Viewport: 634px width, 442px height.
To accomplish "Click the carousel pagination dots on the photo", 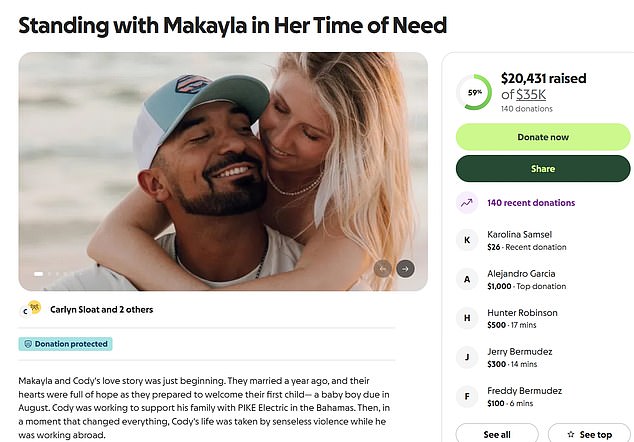I will pos(52,273).
